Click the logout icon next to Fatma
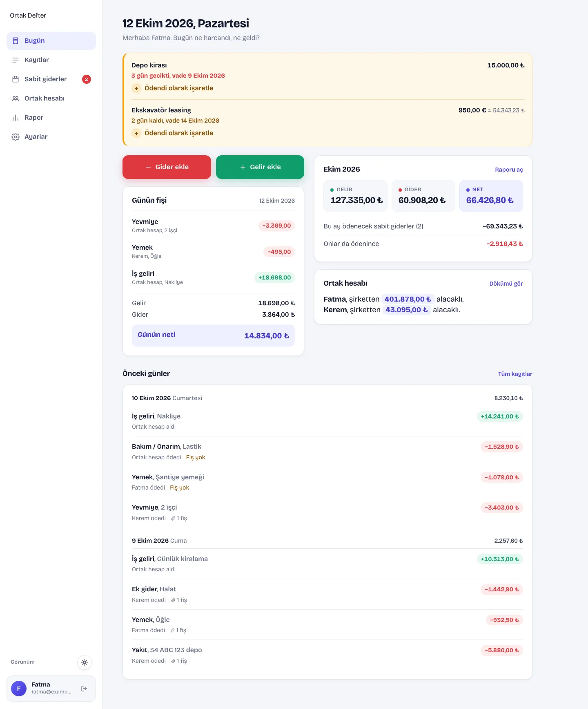 [84, 689]
